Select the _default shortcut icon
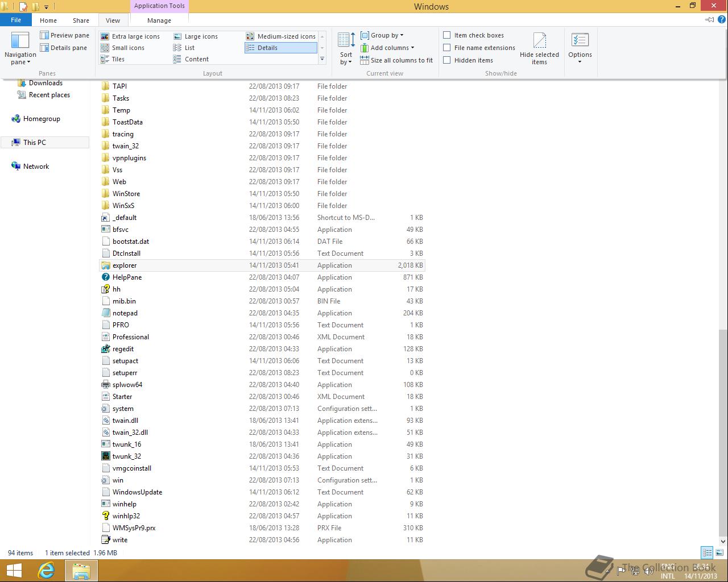Viewport: 728px width, 582px height. pyautogui.click(x=105, y=218)
